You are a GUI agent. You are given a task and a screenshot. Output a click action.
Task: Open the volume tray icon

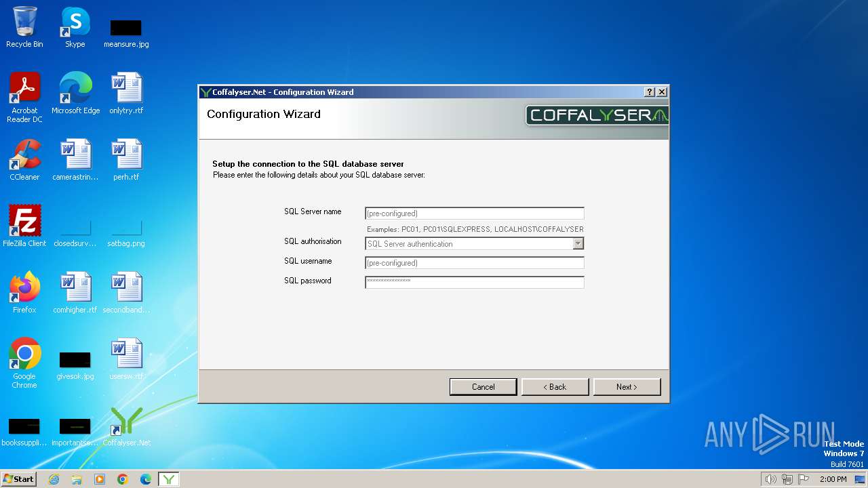[x=770, y=479]
